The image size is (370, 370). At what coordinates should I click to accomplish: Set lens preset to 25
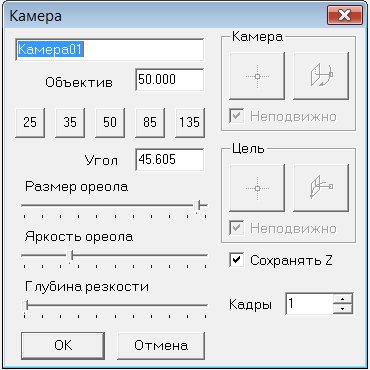(30, 122)
